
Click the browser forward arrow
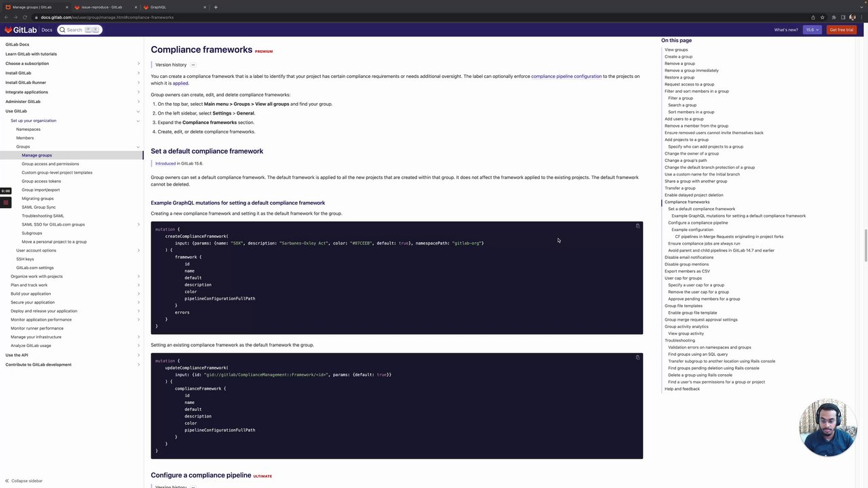[x=16, y=17]
